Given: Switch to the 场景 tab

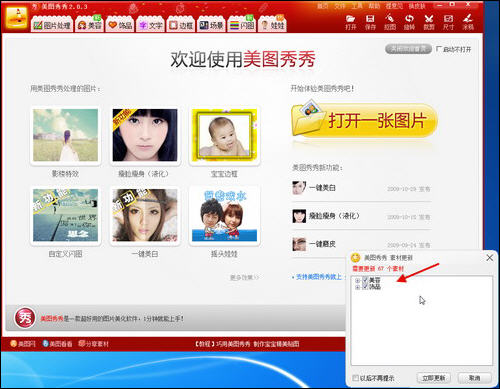Looking at the screenshot, I should click(211, 25).
